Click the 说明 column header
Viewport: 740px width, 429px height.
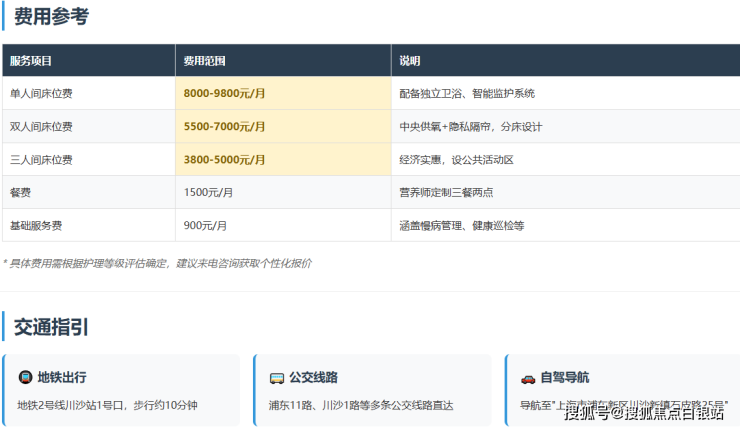(410, 61)
